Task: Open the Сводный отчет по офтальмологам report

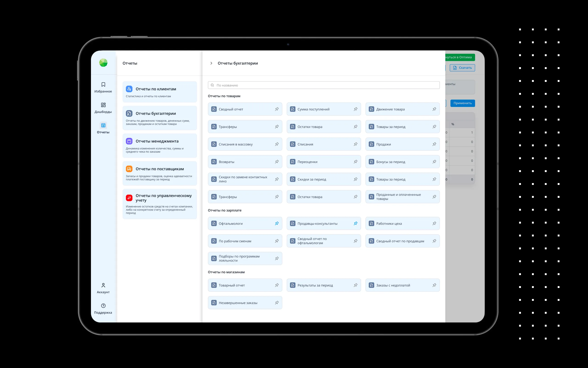Action: click(x=324, y=241)
